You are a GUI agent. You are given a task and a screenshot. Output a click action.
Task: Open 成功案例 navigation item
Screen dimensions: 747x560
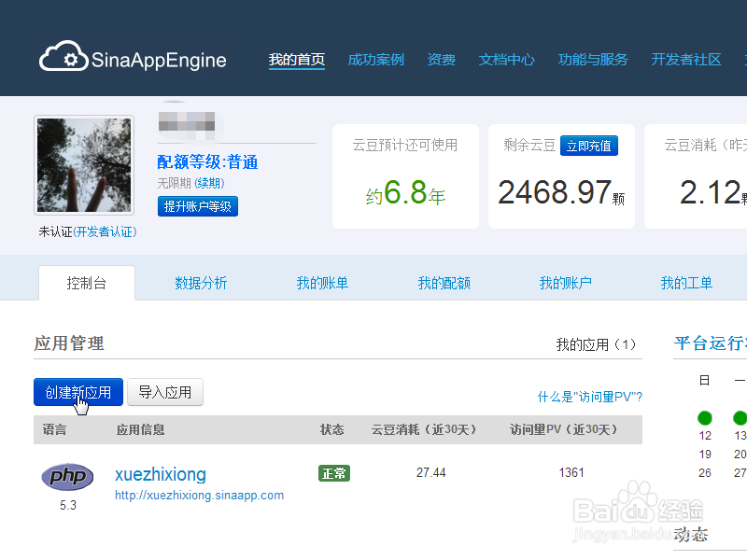(x=376, y=60)
